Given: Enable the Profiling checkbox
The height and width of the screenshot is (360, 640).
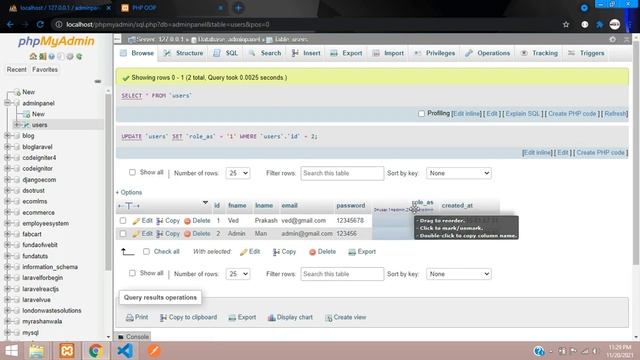Looking at the screenshot, I should (421, 113).
